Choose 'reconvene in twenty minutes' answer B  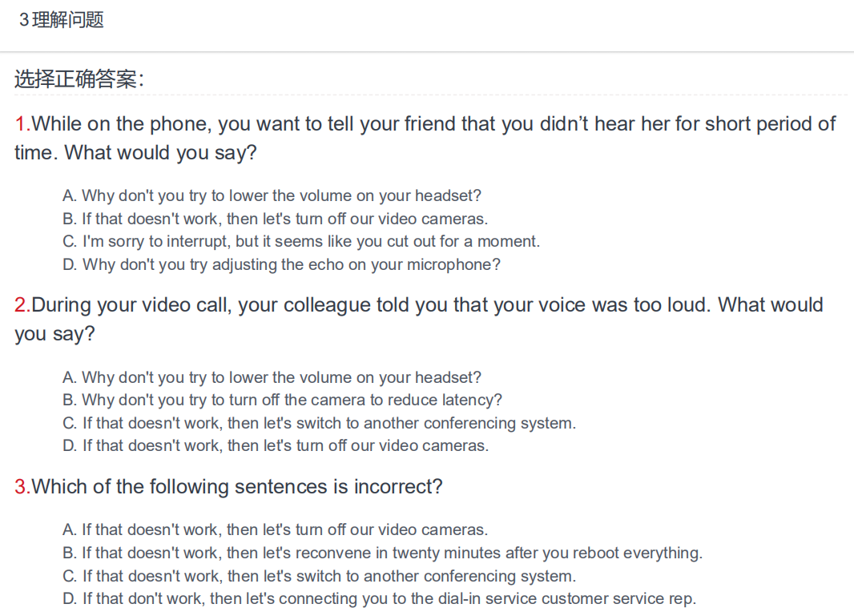pyautogui.click(x=382, y=553)
